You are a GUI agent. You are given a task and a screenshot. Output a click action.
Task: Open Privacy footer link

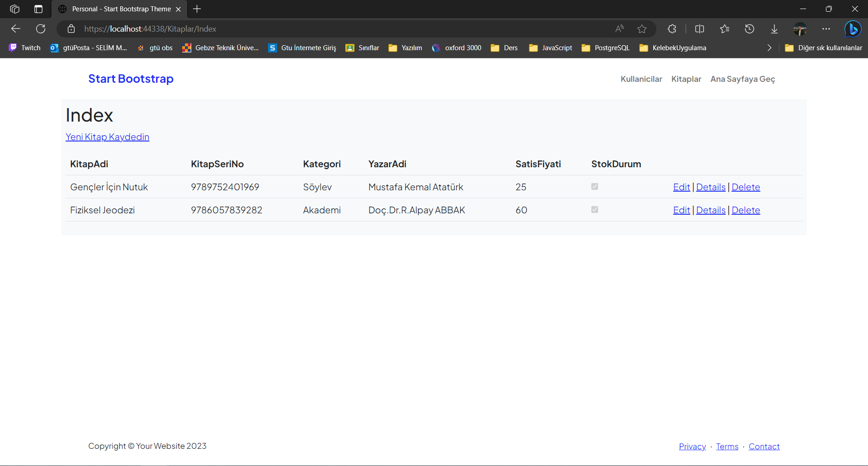coord(692,447)
